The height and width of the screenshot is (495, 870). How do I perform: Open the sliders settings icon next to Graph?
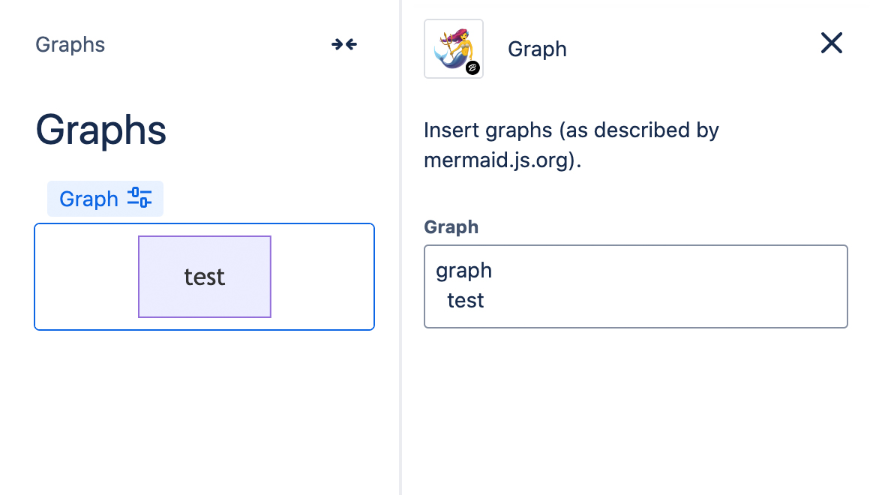140,198
